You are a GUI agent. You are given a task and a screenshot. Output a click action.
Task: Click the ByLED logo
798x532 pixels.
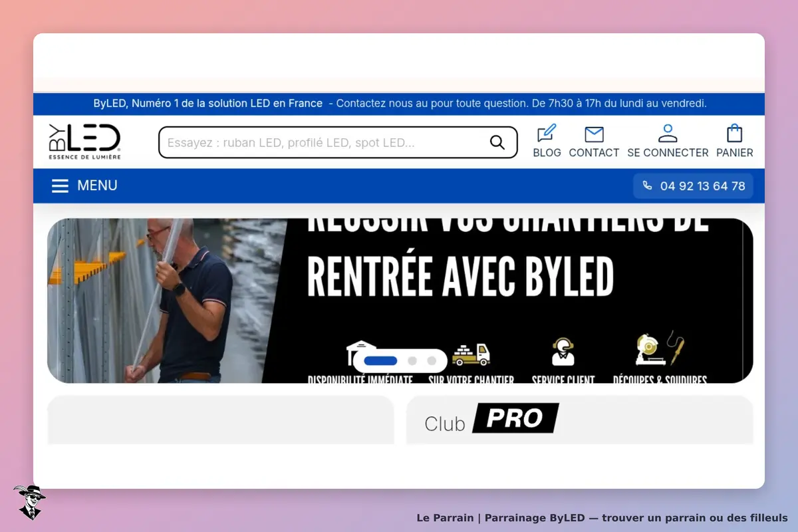coord(84,142)
